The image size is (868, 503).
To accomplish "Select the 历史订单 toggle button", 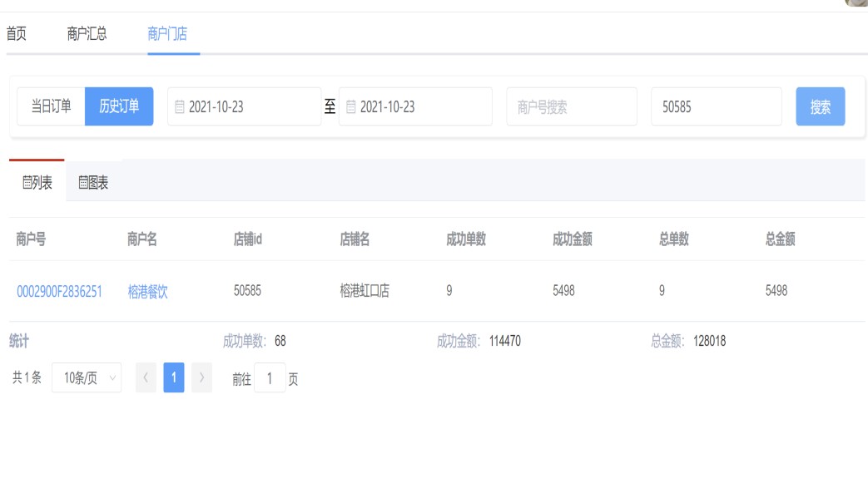I will tap(119, 106).
